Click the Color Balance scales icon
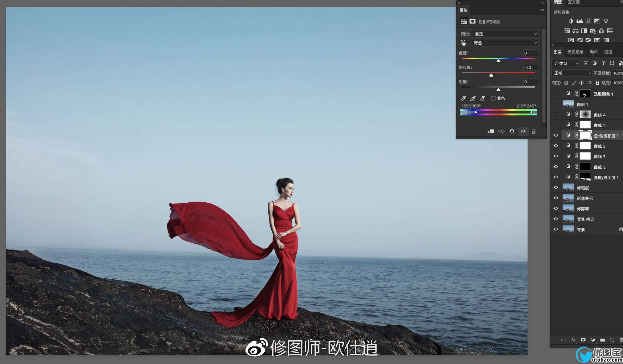Viewport: 623px width, 364px height. tap(575, 31)
